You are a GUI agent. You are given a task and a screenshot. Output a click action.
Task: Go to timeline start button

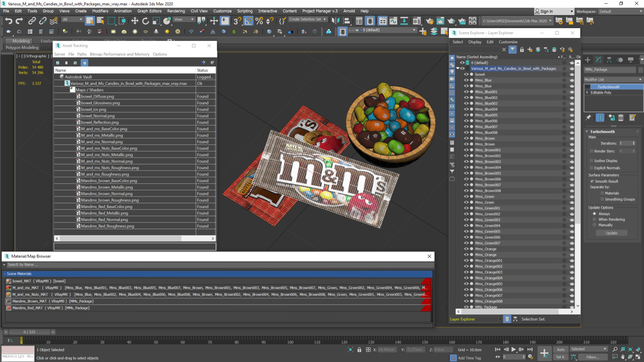click(498, 349)
